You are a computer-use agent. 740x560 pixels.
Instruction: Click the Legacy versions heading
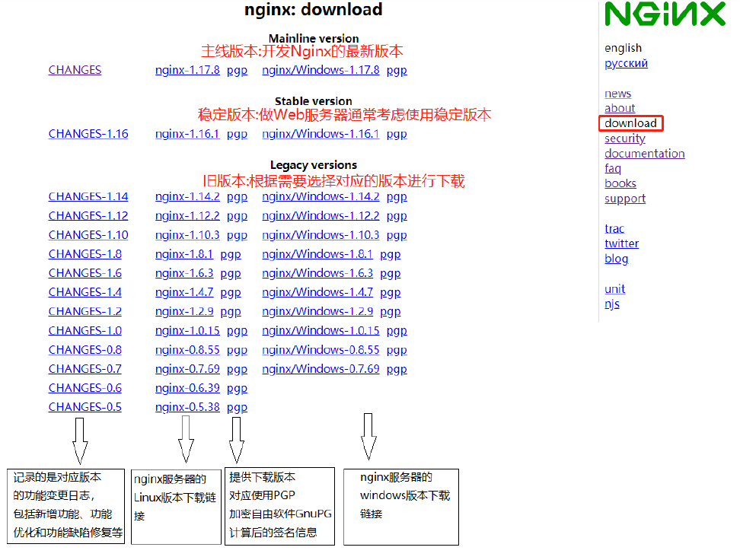click(314, 164)
